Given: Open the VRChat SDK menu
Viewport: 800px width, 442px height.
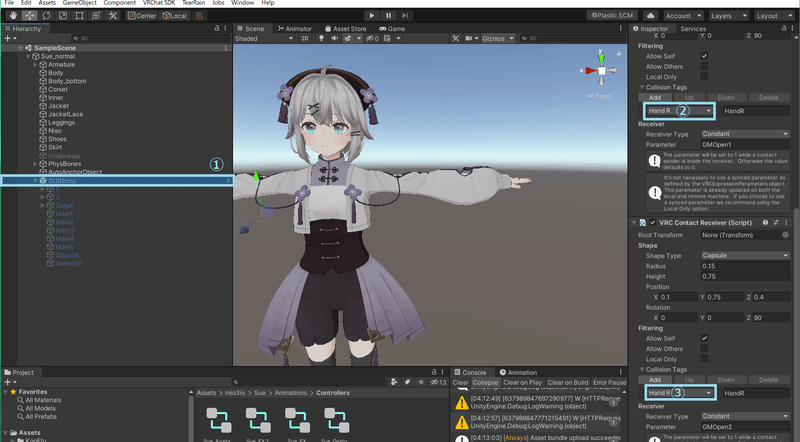Looking at the screenshot, I should [159, 3].
